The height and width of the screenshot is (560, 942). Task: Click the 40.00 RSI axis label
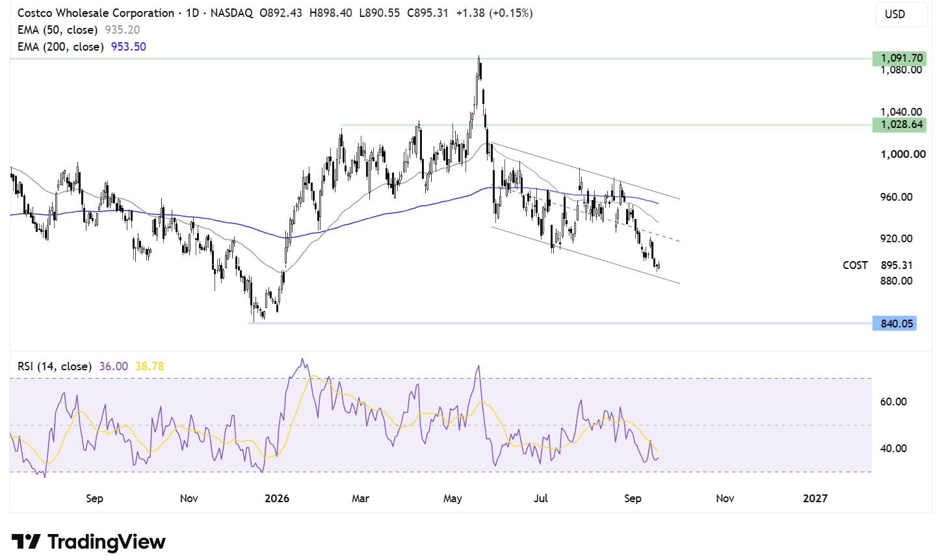(893, 448)
